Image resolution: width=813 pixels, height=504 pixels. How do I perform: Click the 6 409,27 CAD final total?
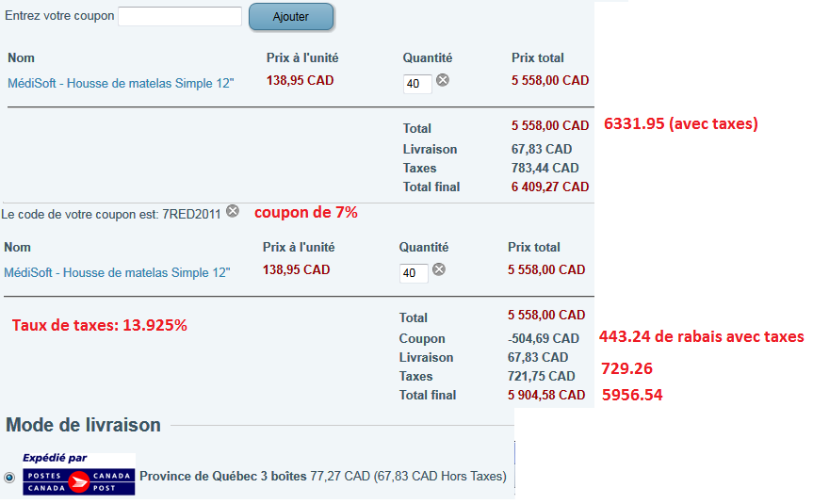(550, 187)
